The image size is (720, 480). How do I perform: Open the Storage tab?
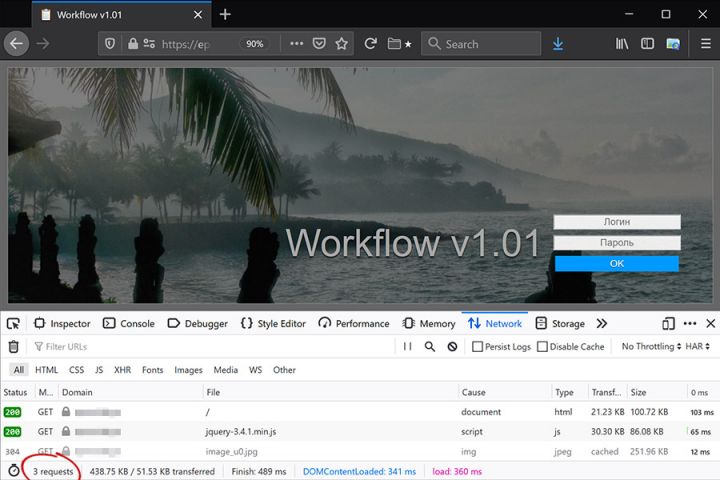tap(560, 324)
